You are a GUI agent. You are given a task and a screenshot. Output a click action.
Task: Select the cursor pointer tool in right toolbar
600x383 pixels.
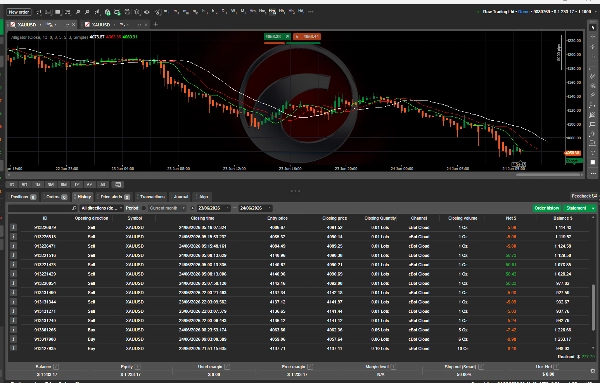coord(593,28)
